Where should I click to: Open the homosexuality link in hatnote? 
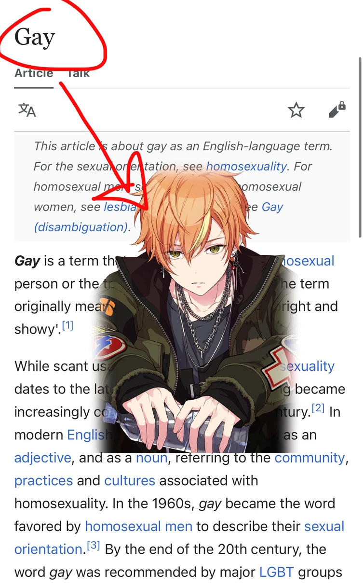246,167
